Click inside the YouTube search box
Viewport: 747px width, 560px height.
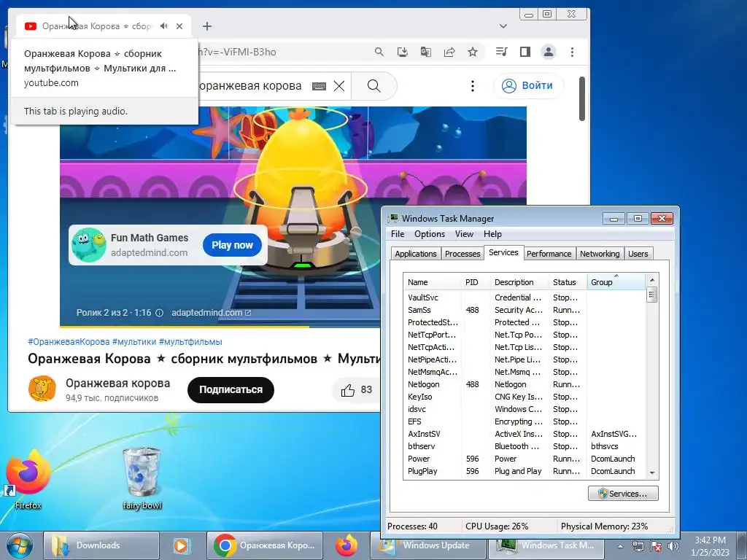250,86
